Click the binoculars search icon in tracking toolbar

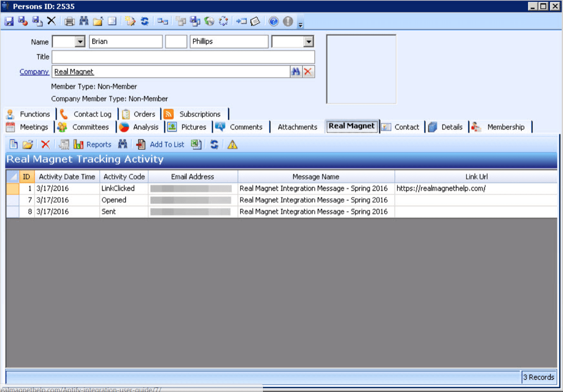click(x=123, y=144)
